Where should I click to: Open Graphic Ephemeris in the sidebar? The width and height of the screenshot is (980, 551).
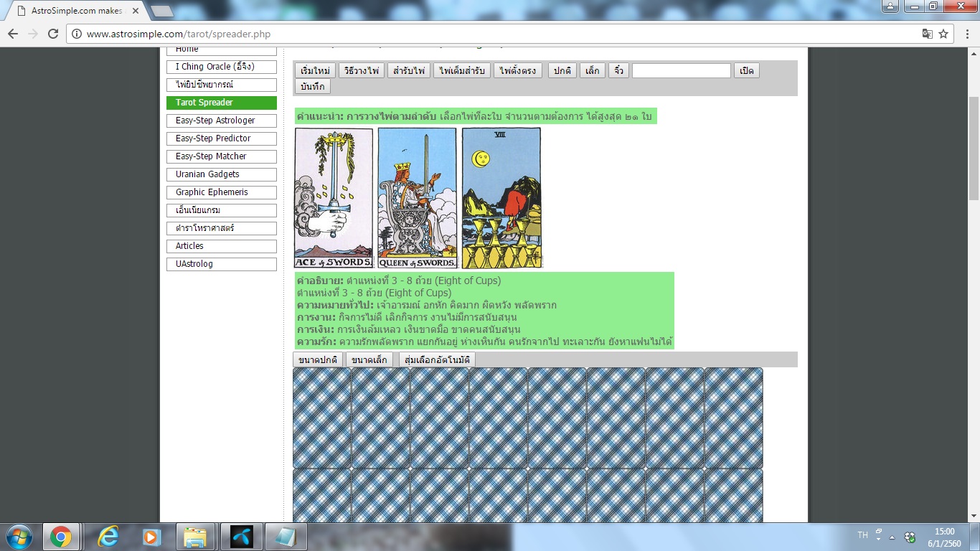222,192
